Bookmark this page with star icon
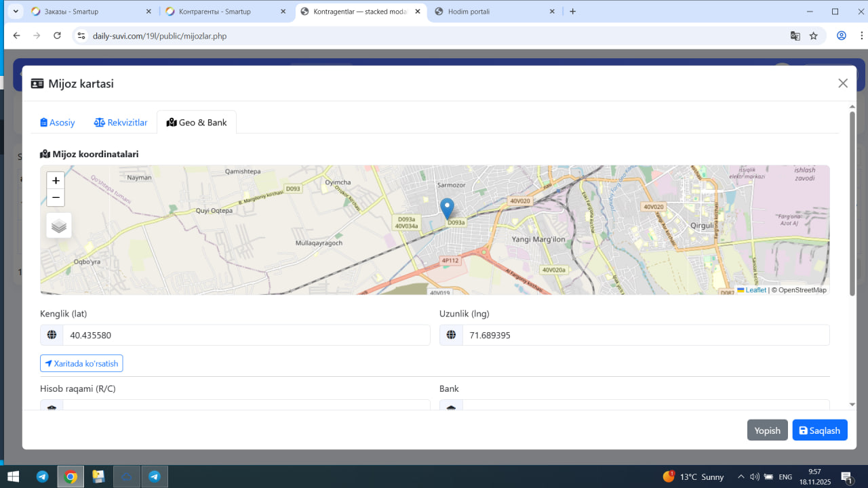This screenshot has height=488, width=868. (x=814, y=36)
